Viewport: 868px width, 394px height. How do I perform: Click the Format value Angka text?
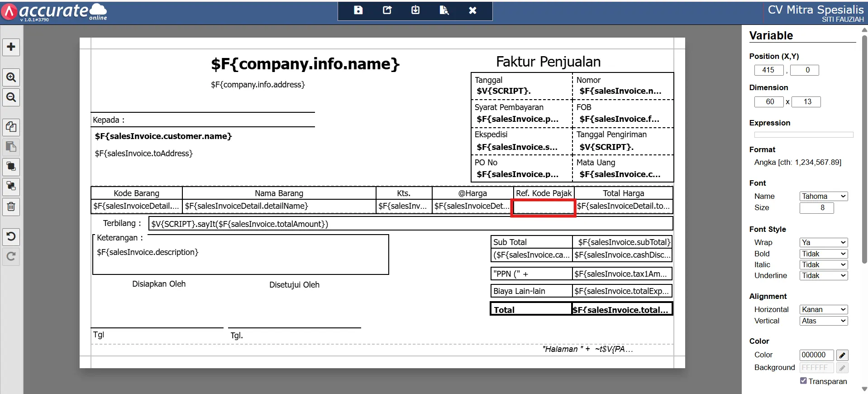point(798,163)
